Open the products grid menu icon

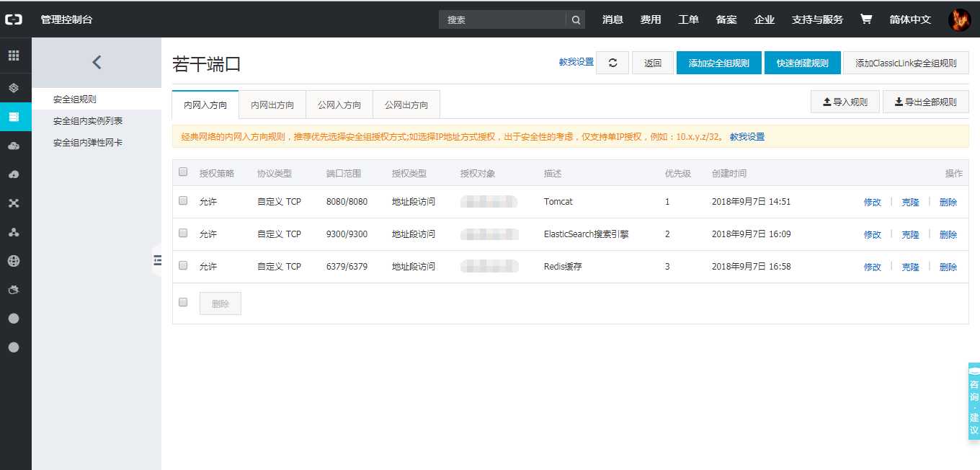pyautogui.click(x=14, y=56)
